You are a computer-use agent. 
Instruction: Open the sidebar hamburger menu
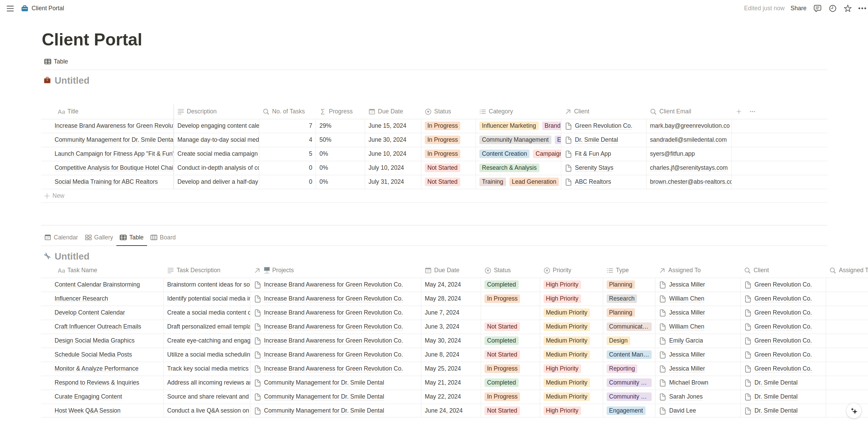10,8
